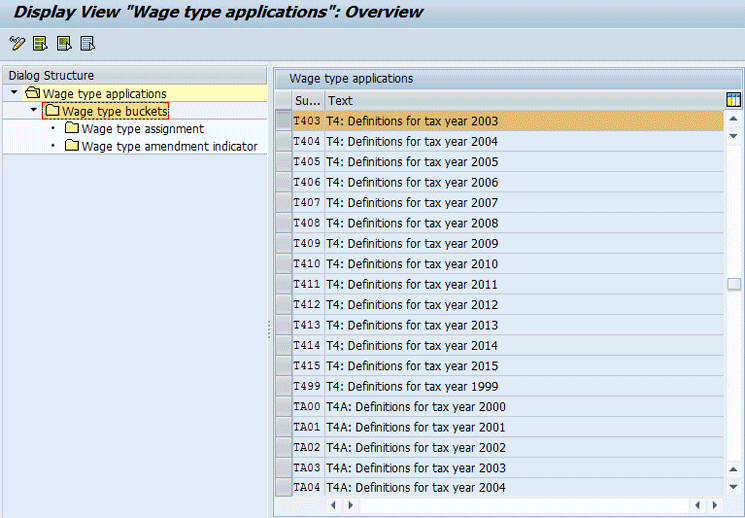
Task: Click the vertical scrollbar up arrow
Action: click(x=734, y=121)
